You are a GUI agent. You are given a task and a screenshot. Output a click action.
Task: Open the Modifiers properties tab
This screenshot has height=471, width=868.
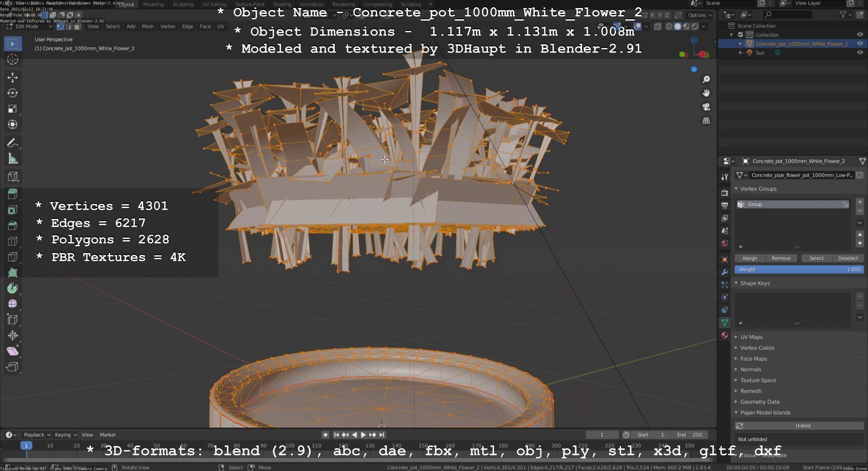pyautogui.click(x=725, y=272)
